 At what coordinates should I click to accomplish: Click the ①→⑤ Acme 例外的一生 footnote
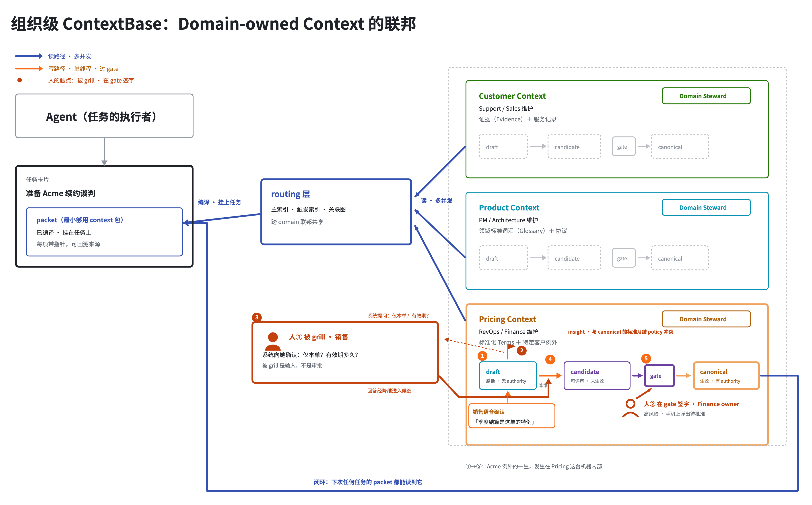534,466
